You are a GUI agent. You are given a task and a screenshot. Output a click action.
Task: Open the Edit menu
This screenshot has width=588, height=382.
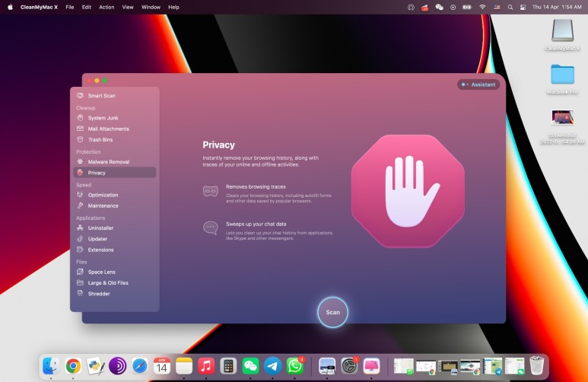[x=87, y=7]
